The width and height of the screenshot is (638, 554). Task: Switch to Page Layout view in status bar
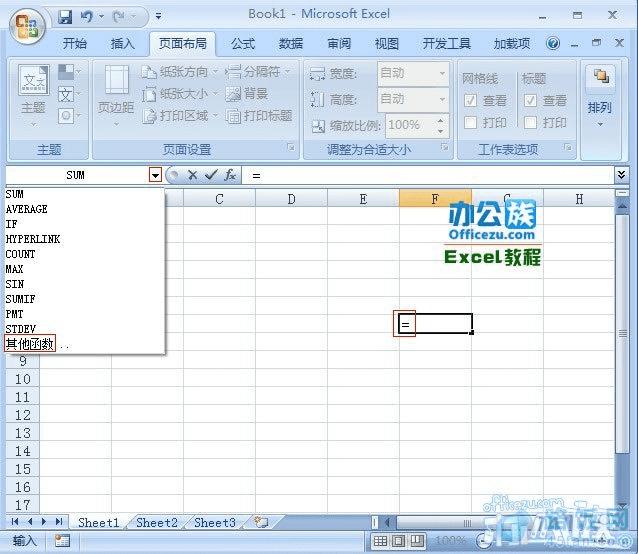[x=398, y=541]
